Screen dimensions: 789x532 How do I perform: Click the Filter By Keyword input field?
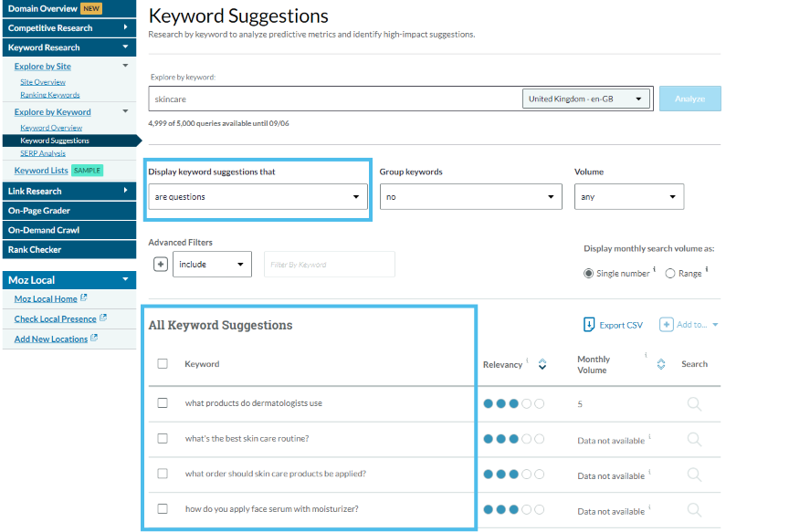coord(329,265)
